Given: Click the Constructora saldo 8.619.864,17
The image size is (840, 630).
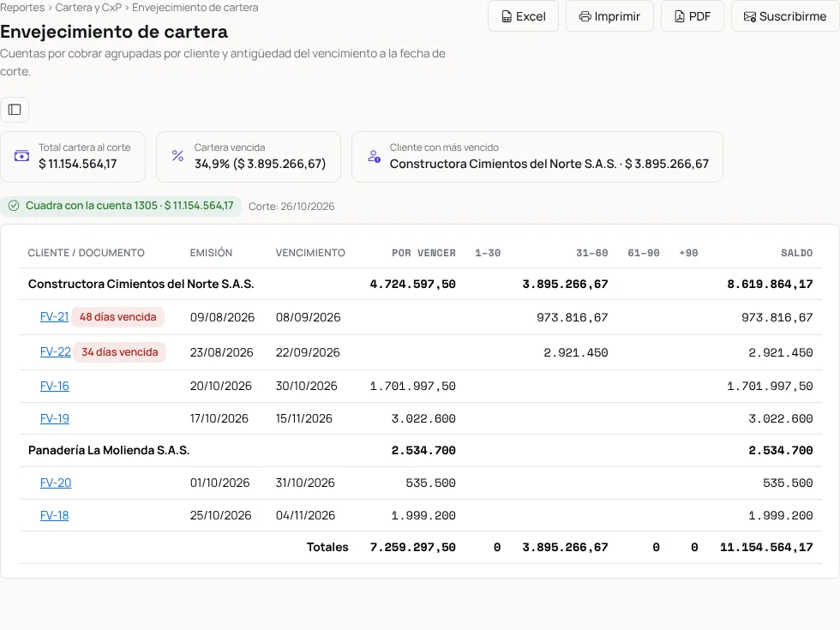Looking at the screenshot, I should tap(770, 284).
